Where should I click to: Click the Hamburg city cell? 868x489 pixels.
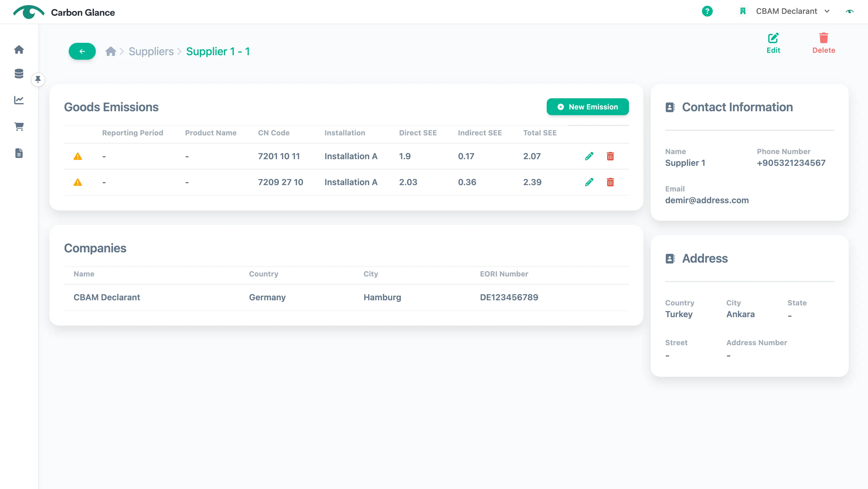tap(382, 297)
